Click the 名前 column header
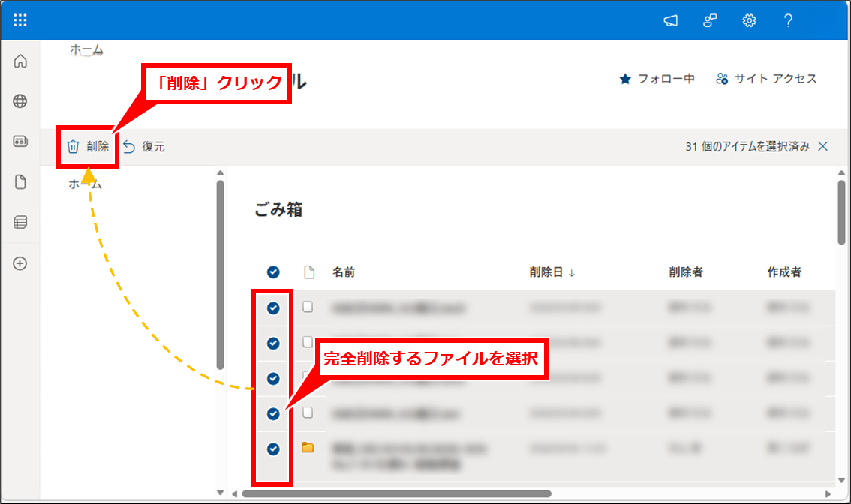The height and width of the screenshot is (504, 851). [x=344, y=272]
